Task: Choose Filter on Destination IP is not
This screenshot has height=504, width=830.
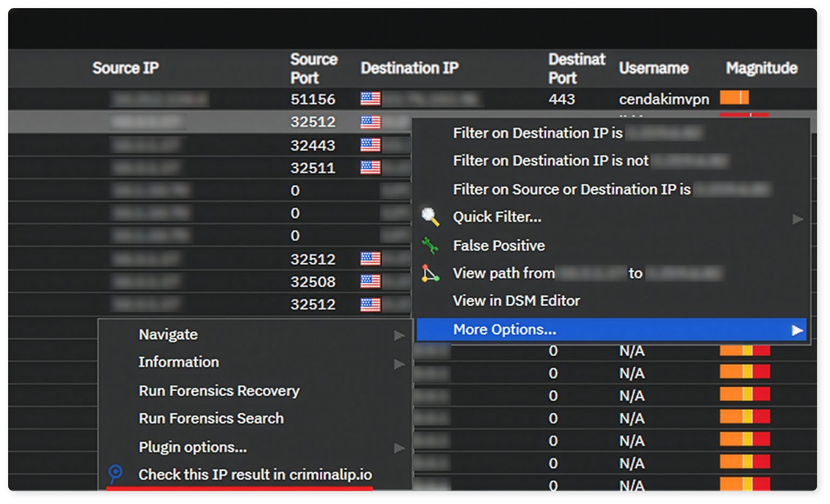Action: click(550, 161)
